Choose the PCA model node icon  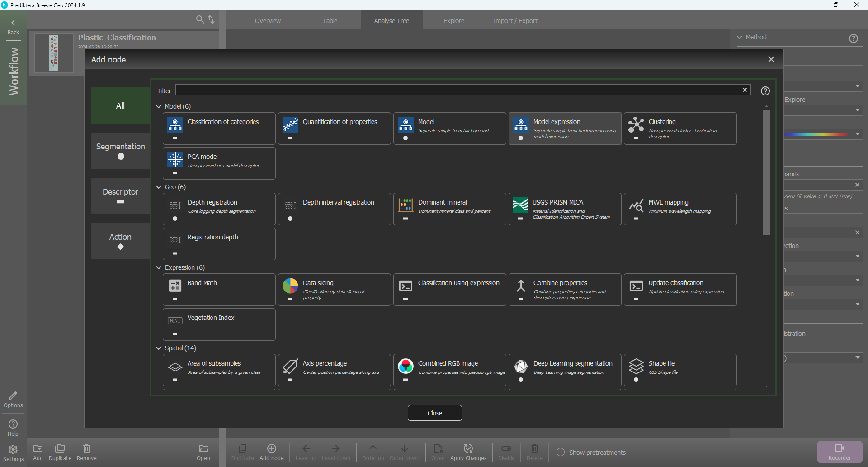[175, 159]
